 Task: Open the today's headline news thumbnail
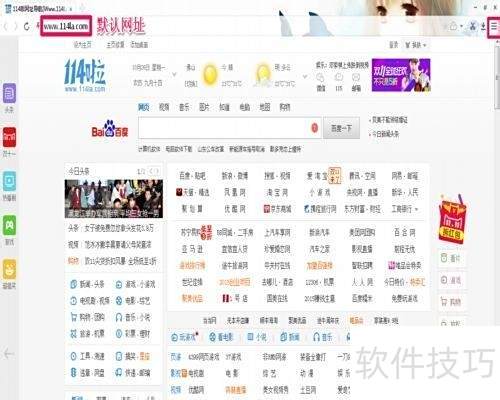pyautogui.click(x=114, y=199)
